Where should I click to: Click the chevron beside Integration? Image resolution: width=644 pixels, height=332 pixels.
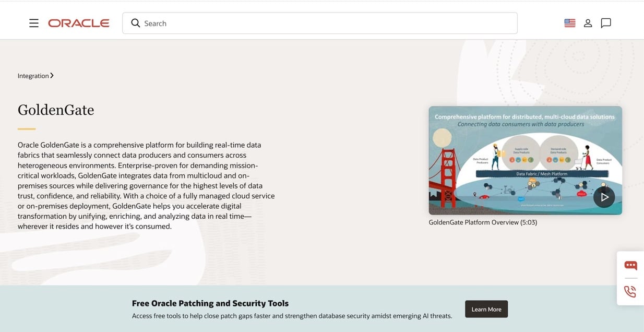[52, 76]
